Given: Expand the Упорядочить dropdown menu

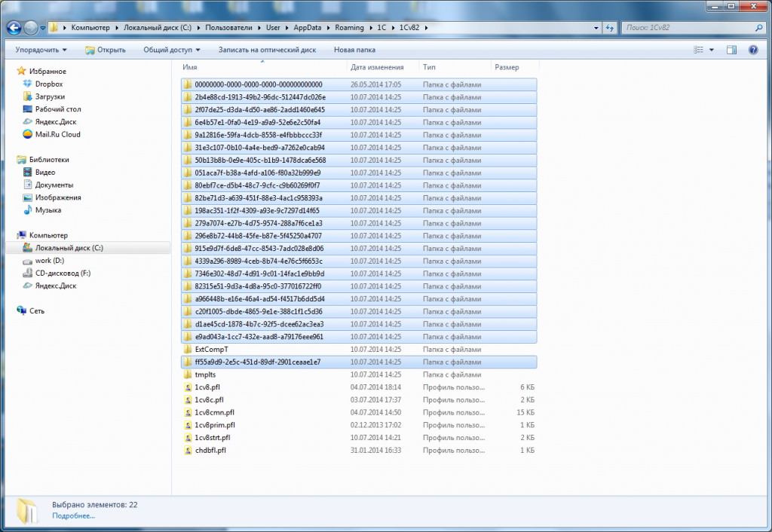Looking at the screenshot, I should coord(41,50).
